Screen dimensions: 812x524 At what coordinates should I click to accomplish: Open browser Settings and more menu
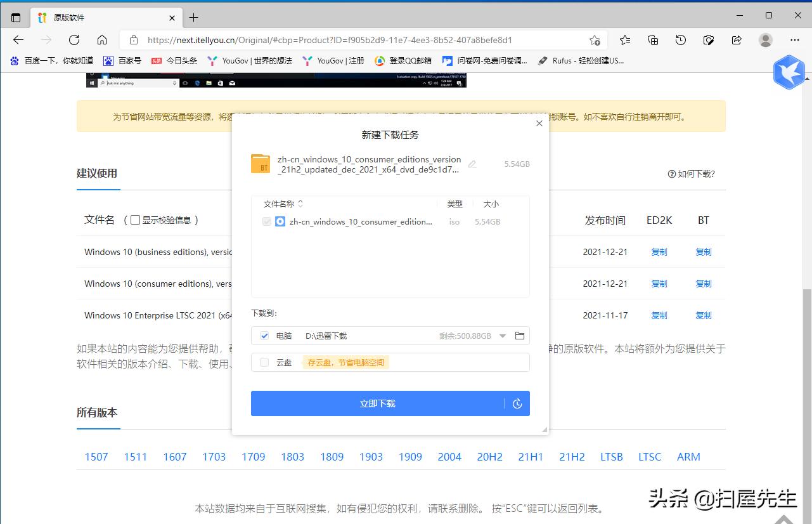pyautogui.click(x=795, y=40)
